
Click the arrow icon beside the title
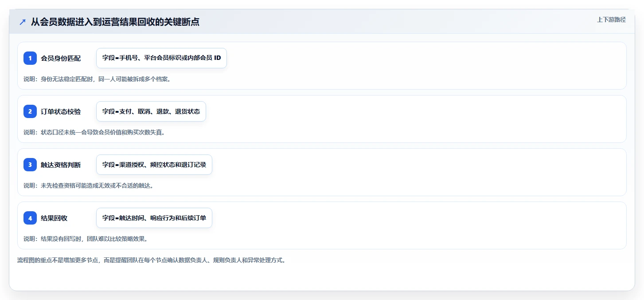(x=23, y=22)
